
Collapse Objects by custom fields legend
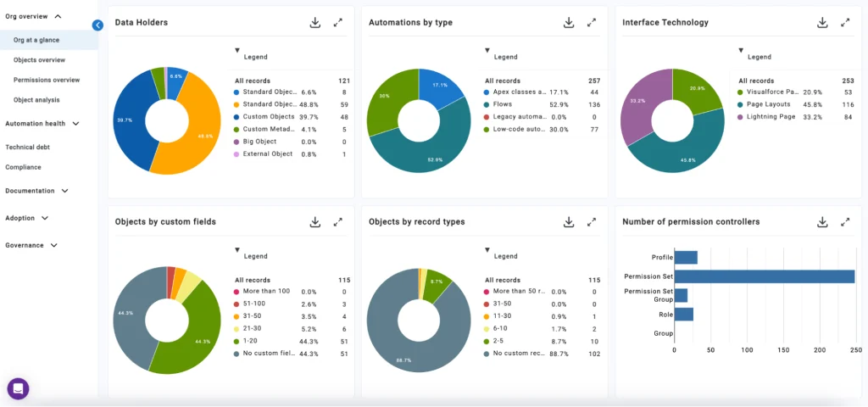(237, 249)
